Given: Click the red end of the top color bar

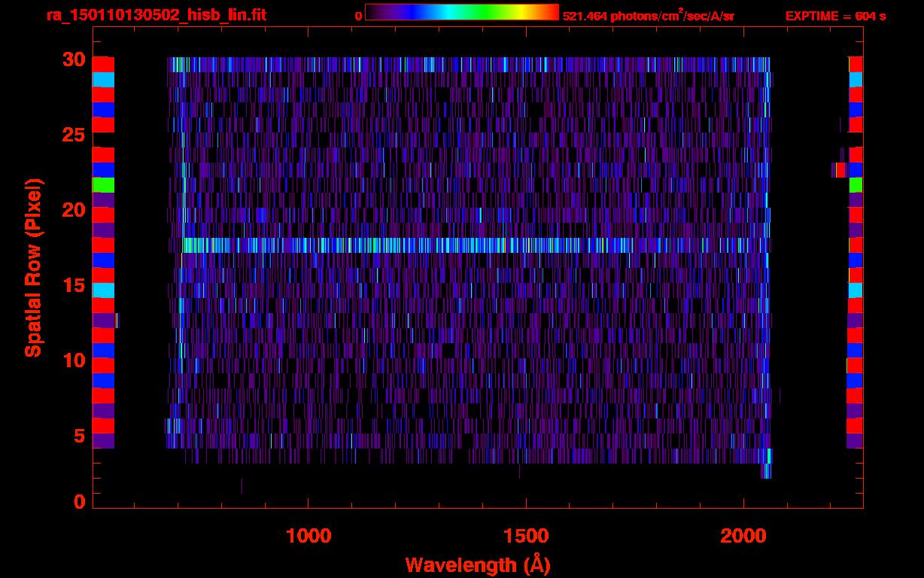Looking at the screenshot, I should [549, 12].
